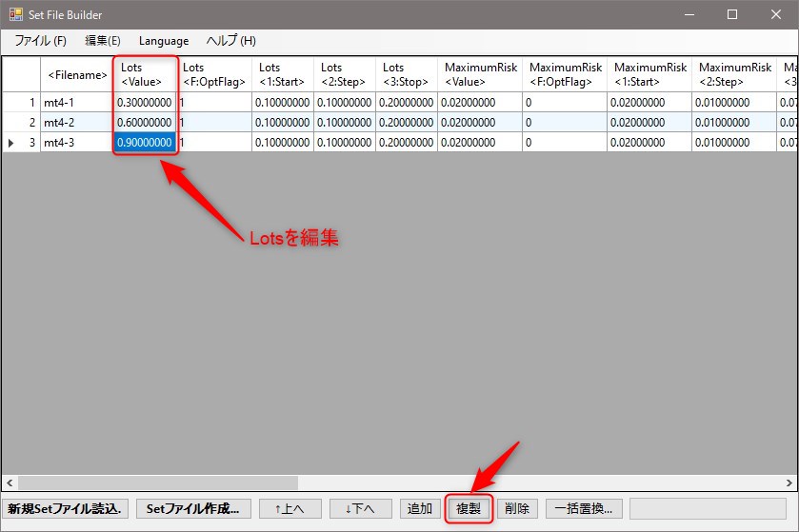Image resolution: width=799 pixels, height=532 pixels.
Task: Select filename cell mt4-2
Action: (76, 122)
